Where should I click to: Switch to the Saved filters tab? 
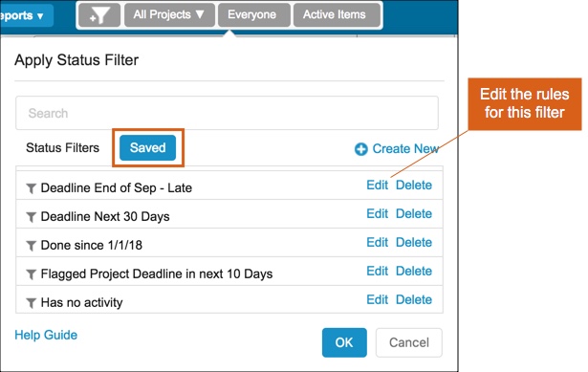[x=148, y=148]
